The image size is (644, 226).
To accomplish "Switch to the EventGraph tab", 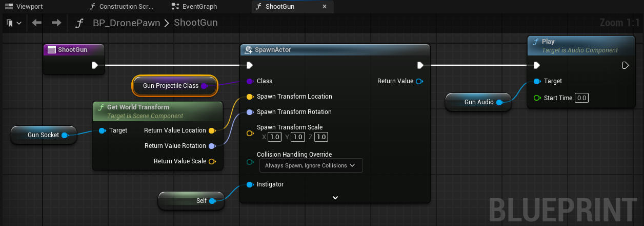I will point(194,7).
